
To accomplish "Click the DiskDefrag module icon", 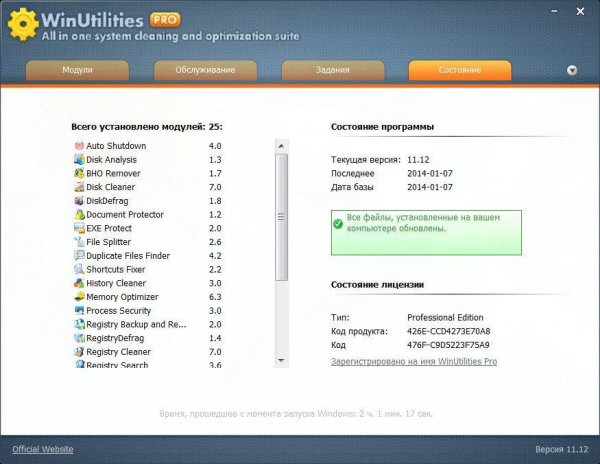I will tap(79, 201).
